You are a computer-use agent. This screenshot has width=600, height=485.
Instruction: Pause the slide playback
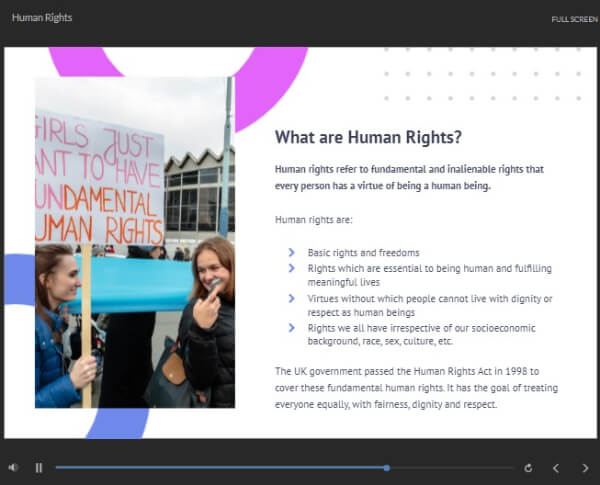[39, 468]
